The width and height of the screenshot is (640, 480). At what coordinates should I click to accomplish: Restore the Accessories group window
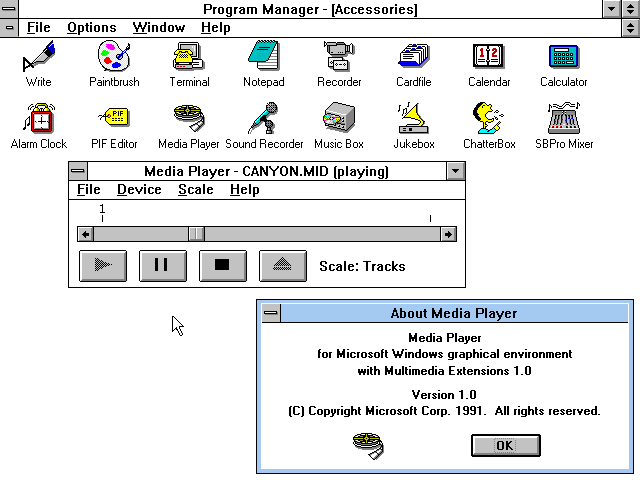coord(630,28)
